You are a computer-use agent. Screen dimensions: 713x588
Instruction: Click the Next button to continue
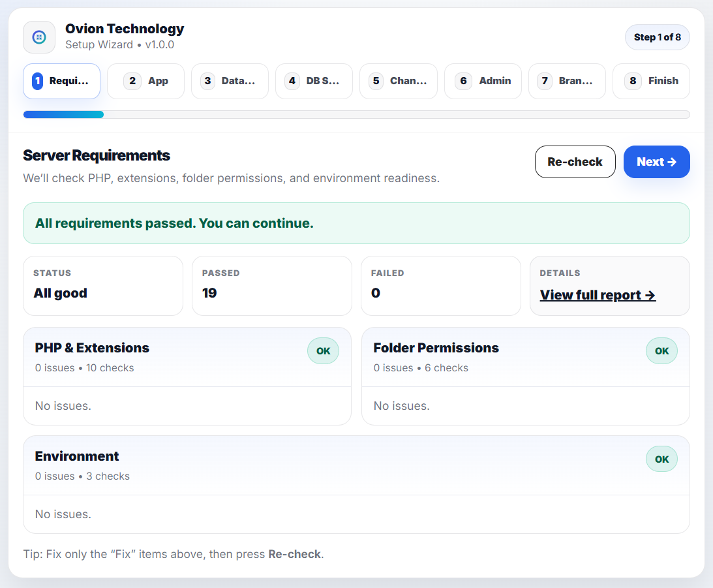pos(656,162)
